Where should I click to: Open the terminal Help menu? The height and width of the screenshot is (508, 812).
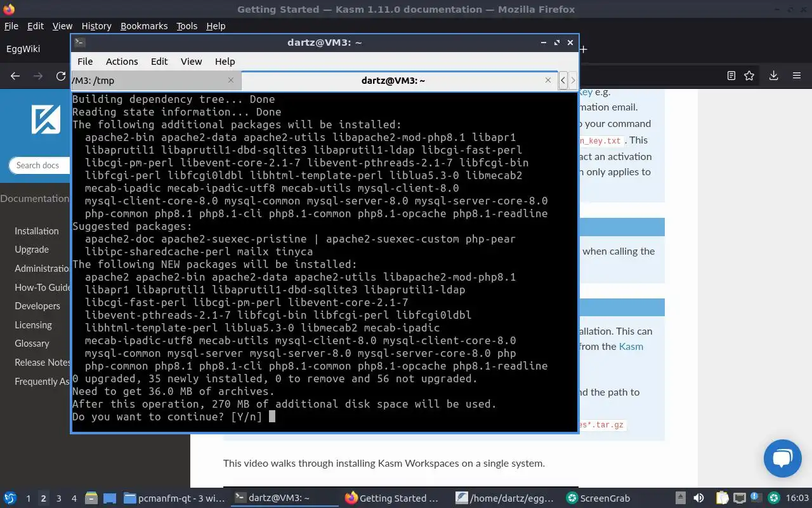[225, 62]
